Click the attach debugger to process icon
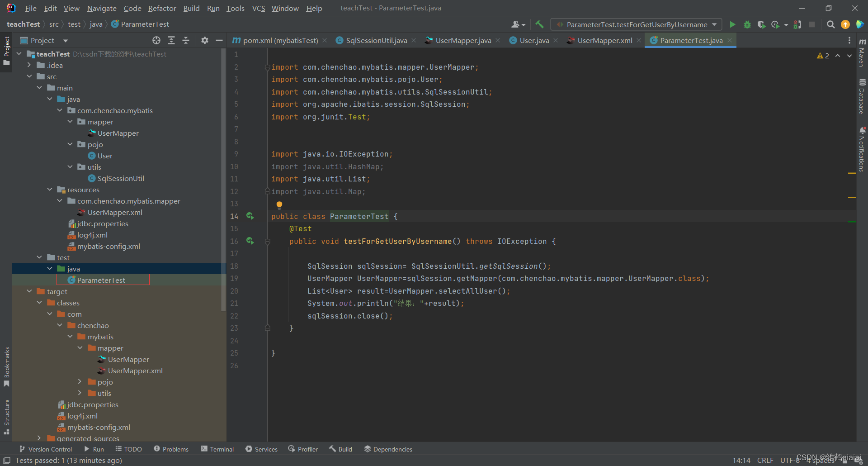This screenshot has width=868, height=466. pos(797,24)
